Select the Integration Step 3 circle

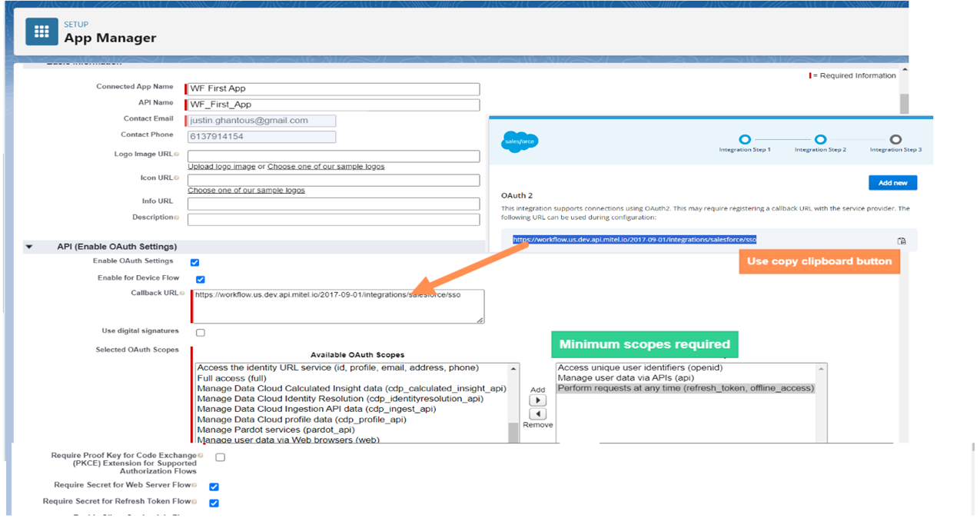pyautogui.click(x=895, y=140)
